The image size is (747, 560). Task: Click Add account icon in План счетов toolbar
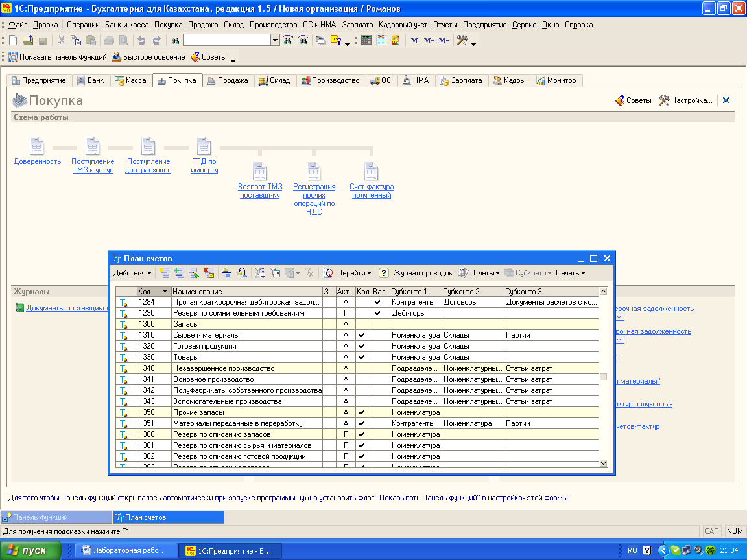point(164,273)
